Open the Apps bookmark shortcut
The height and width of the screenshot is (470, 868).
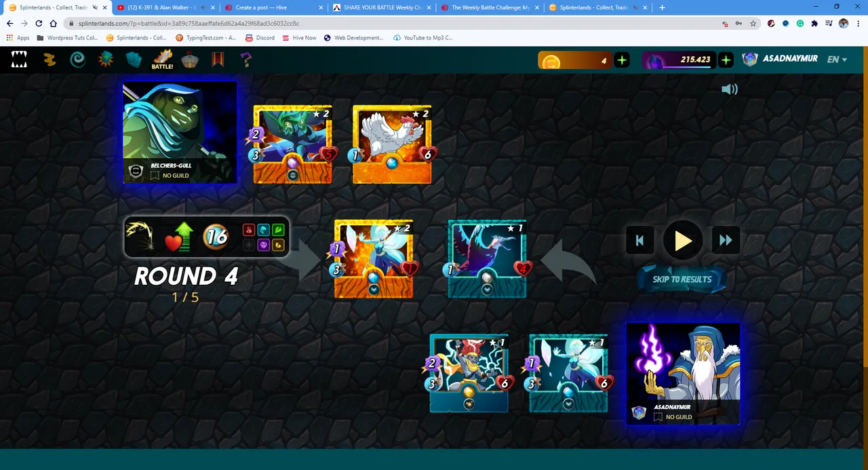click(18, 38)
